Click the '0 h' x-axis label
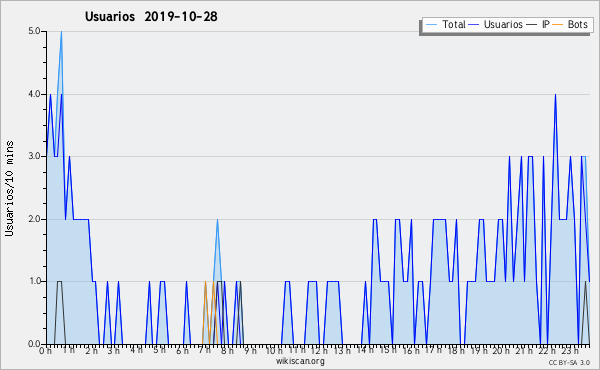The width and height of the screenshot is (600, 370). click(x=46, y=351)
